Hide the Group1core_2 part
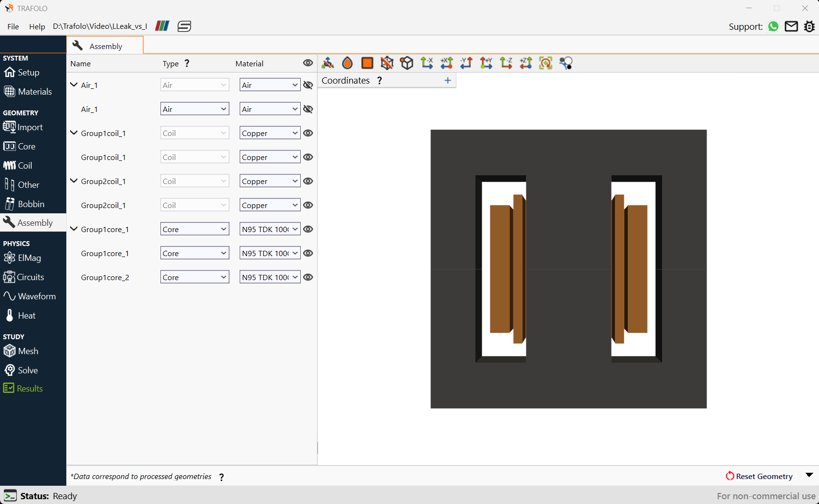The image size is (819, 504). (x=308, y=277)
